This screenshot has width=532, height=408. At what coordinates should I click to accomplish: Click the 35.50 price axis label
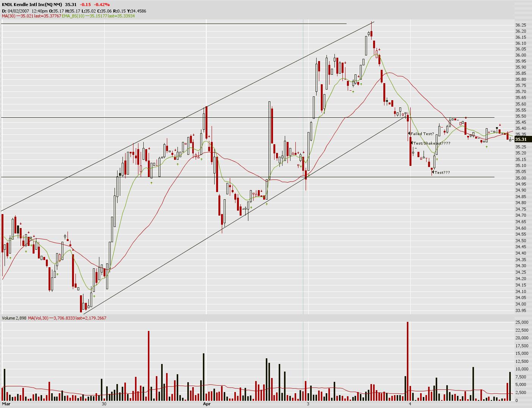click(521, 117)
